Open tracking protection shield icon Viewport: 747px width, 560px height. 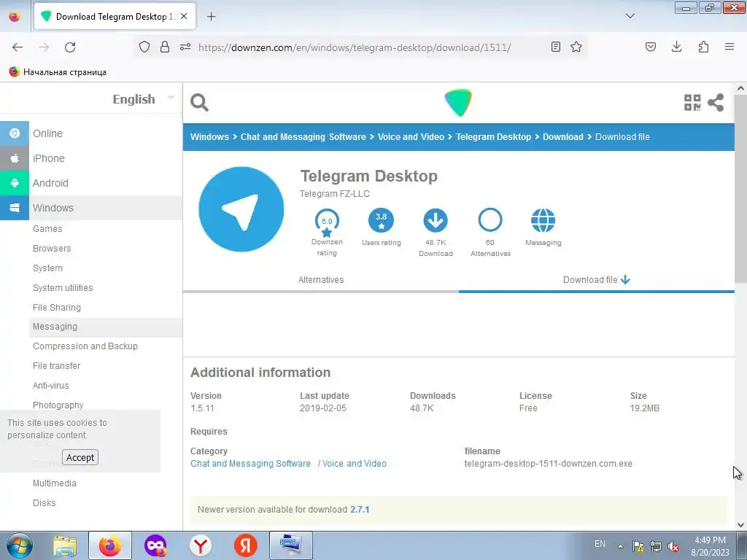click(x=144, y=47)
